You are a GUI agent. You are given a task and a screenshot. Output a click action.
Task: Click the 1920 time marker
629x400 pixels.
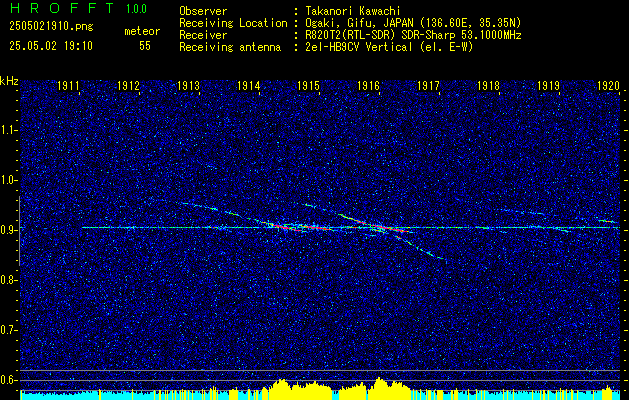[609, 85]
